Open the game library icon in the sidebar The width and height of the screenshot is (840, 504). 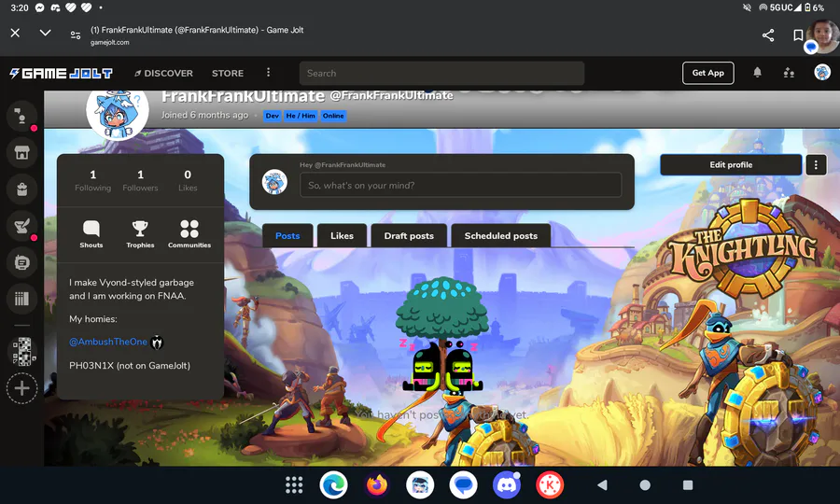point(22,299)
